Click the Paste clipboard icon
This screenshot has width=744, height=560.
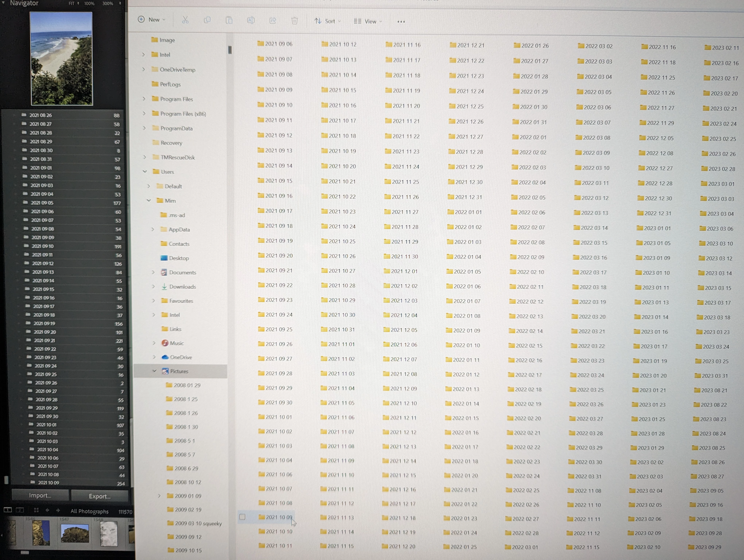coord(229,20)
